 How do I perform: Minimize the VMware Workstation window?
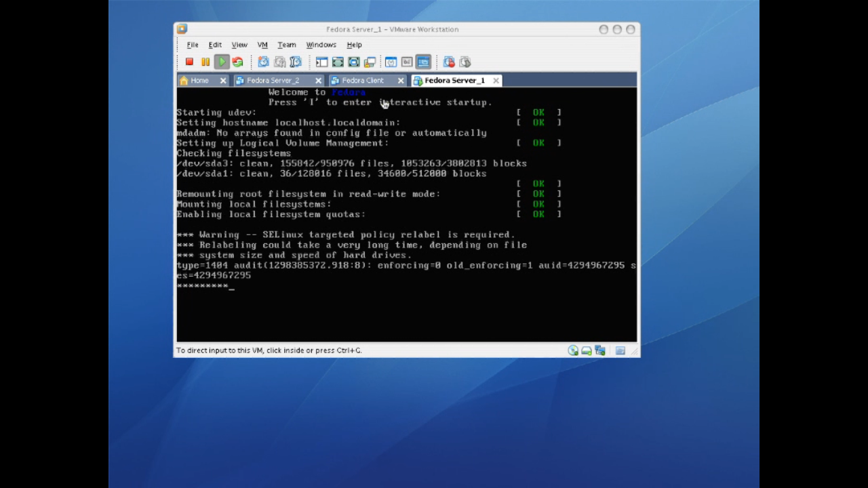604,29
